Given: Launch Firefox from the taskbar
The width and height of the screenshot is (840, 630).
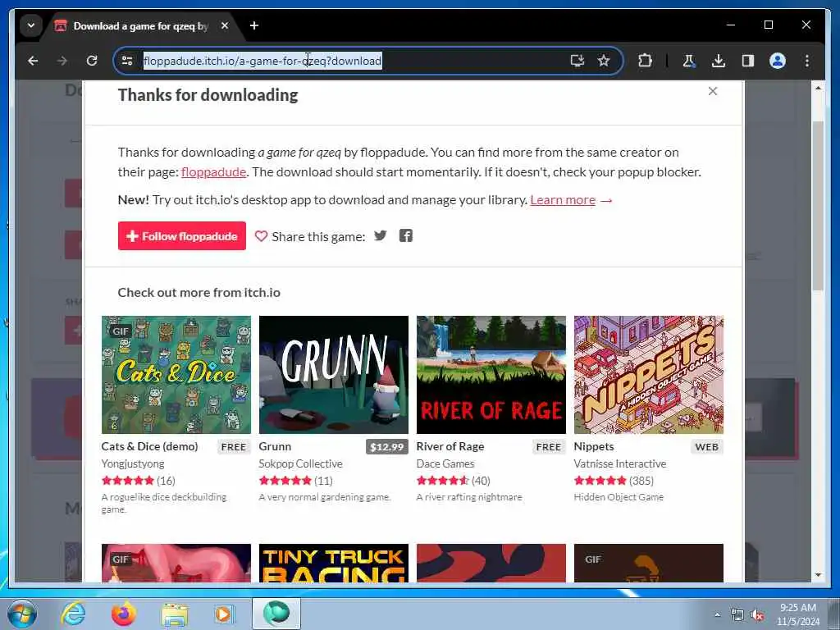Looking at the screenshot, I should [123, 614].
